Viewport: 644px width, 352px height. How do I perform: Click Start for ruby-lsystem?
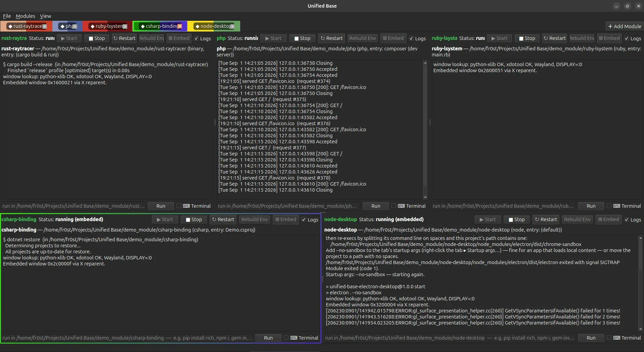(x=500, y=38)
